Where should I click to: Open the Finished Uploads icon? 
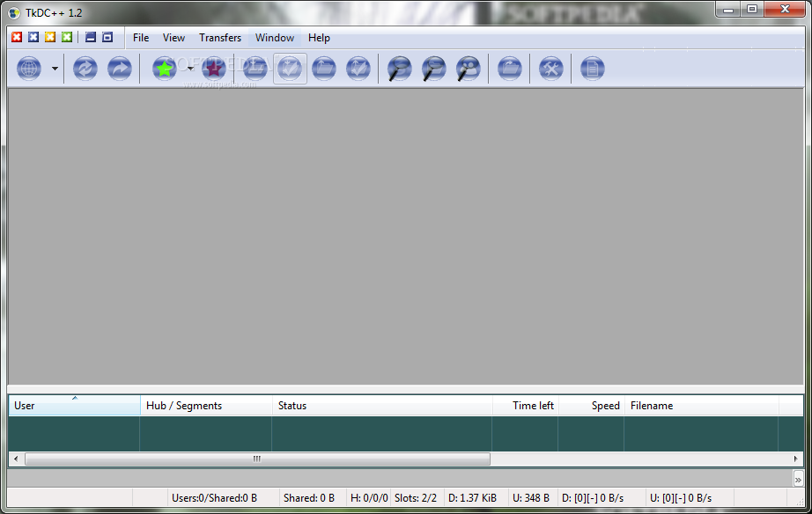click(x=358, y=69)
